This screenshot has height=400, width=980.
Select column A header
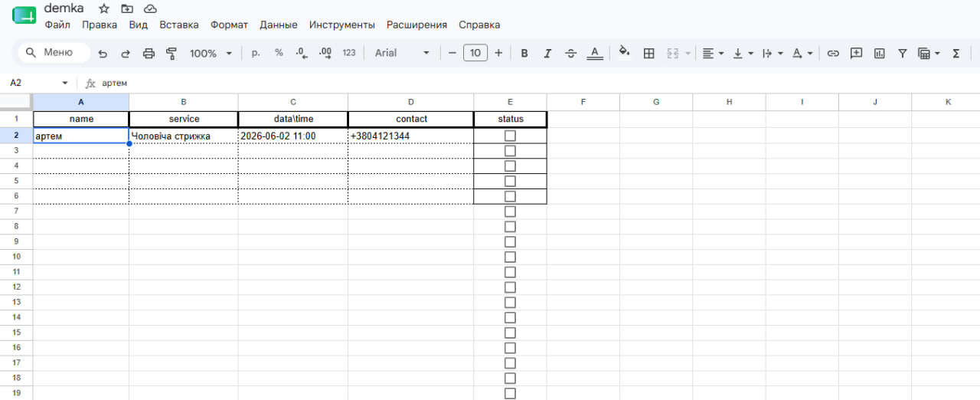(x=81, y=102)
